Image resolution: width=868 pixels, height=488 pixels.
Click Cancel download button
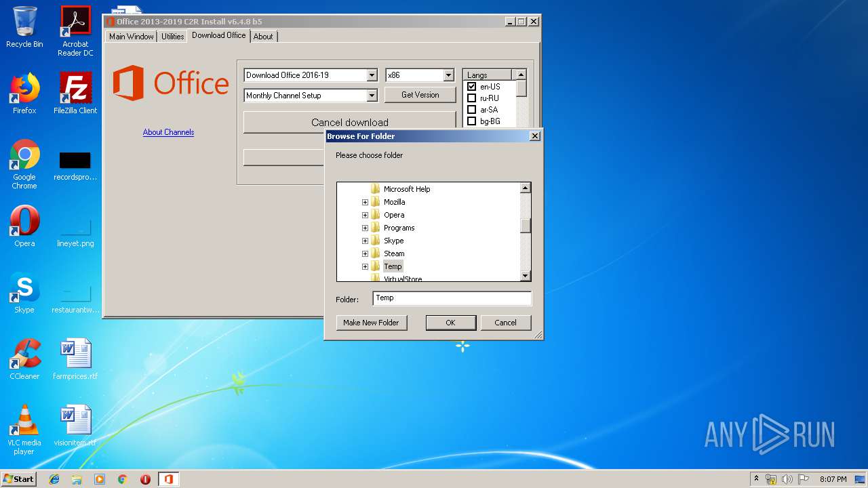tap(349, 122)
